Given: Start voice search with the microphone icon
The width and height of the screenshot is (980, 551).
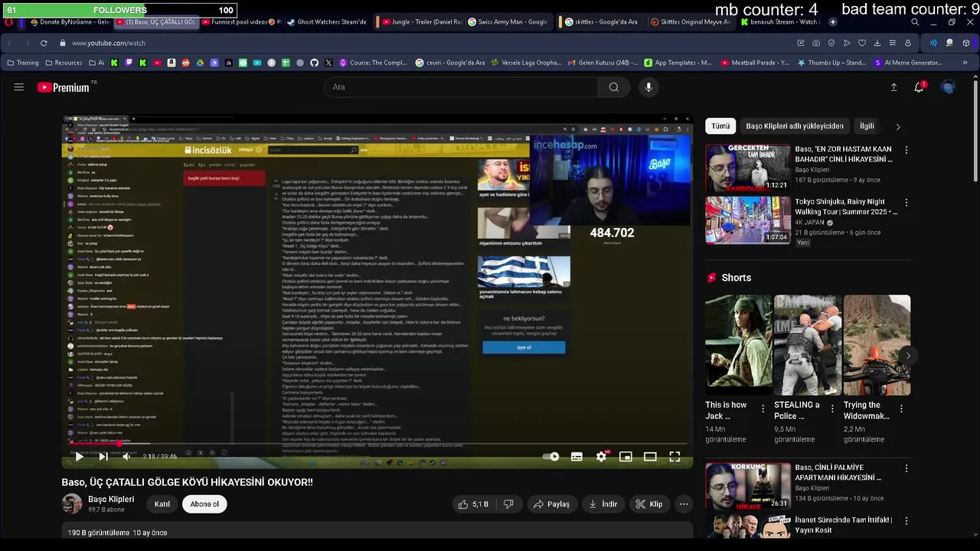Looking at the screenshot, I should coord(648,87).
